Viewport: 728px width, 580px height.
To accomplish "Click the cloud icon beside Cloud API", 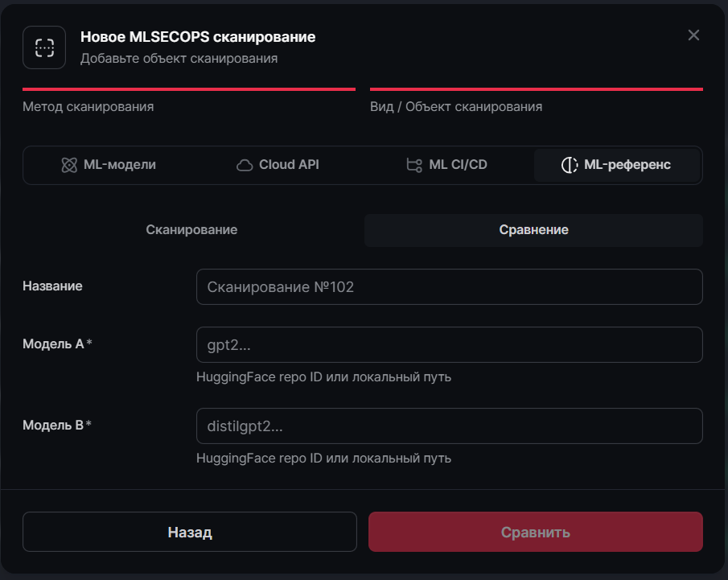I will (x=245, y=165).
